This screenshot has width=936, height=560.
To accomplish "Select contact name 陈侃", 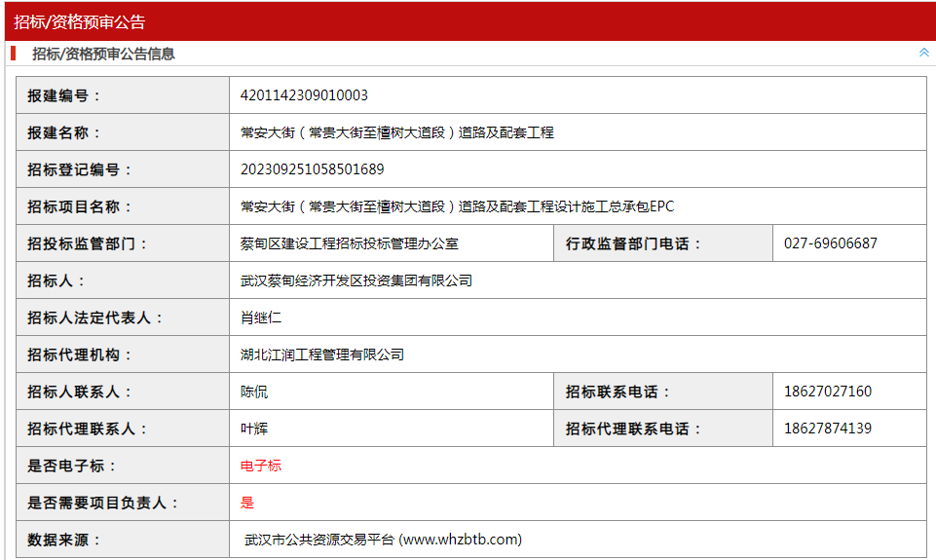I will pyautogui.click(x=254, y=392).
